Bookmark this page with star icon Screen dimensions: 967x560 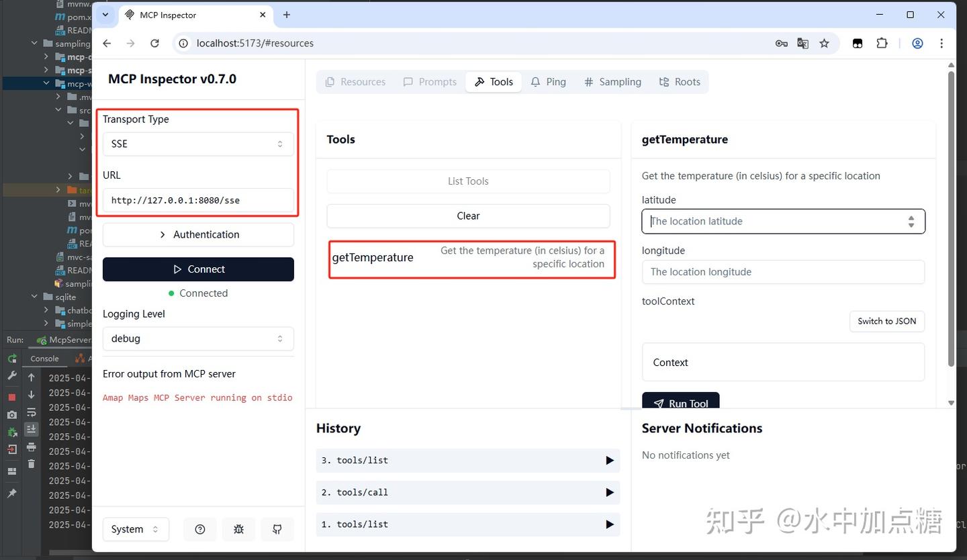(x=824, y=43)
